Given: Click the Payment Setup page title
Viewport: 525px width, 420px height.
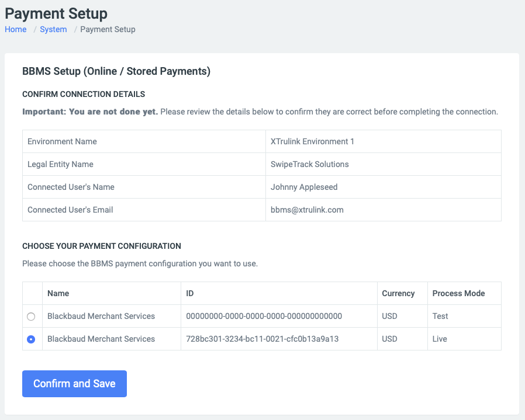Looking at the screenshot, I should (x=56, y=13).
